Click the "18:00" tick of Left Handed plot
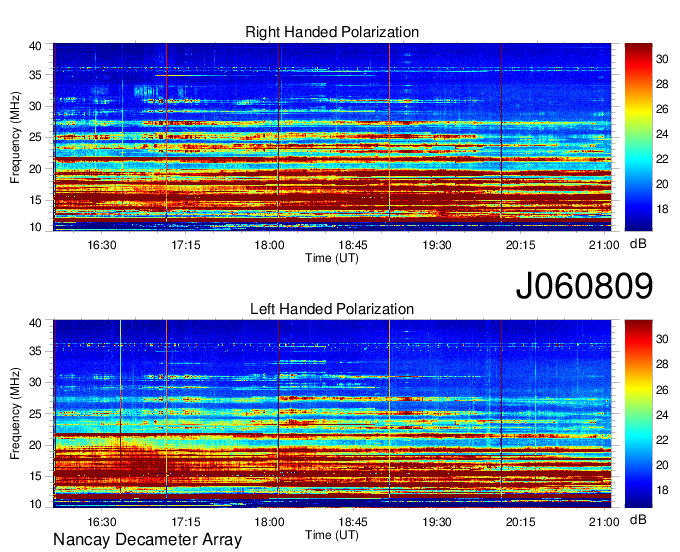Image resolution: width=680 pixels, height=552 pixels. coord(269,522)
